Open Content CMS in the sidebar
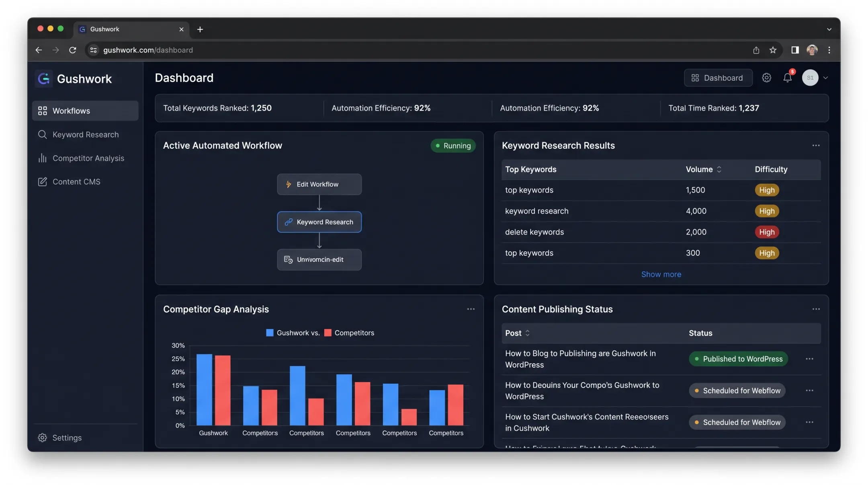Screen dimensions: 868x485 85,182
